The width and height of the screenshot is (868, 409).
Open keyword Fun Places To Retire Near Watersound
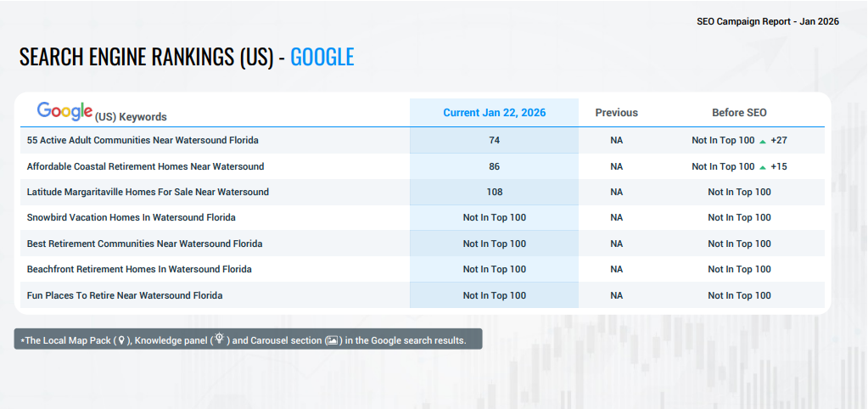(x=125, y=295)
